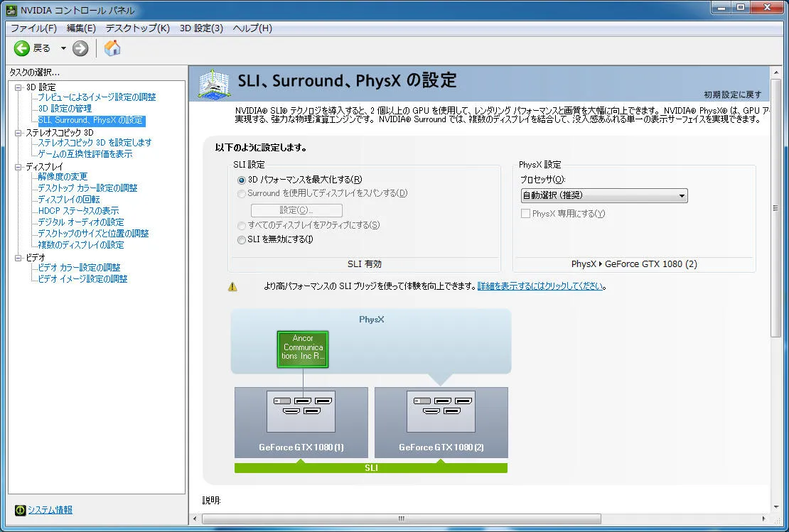Open the Home icon in toolbar
This screenshot has width=789, height=532.
112,48
